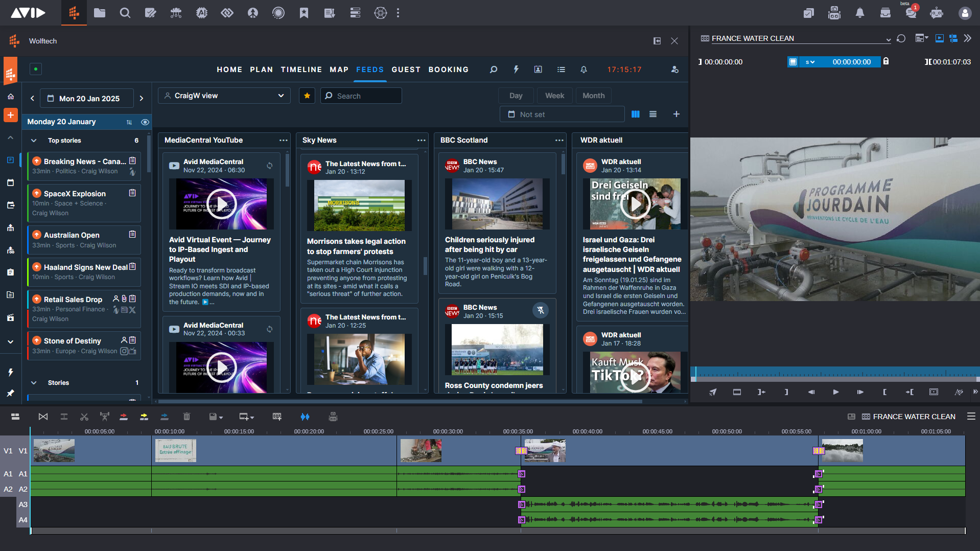
Task: Open the MAP tab in the navigation
Action: coord(339,70)
